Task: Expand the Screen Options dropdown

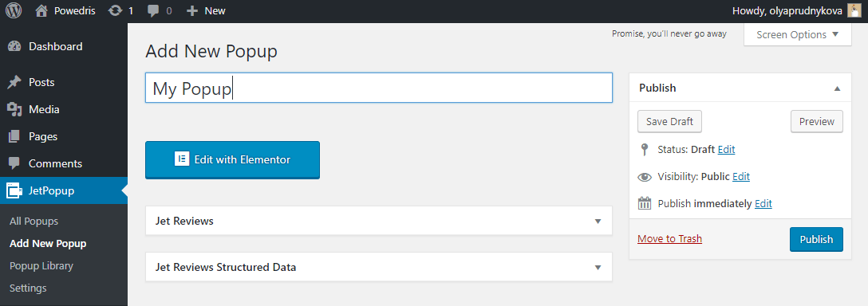Action: coord(798,35)
